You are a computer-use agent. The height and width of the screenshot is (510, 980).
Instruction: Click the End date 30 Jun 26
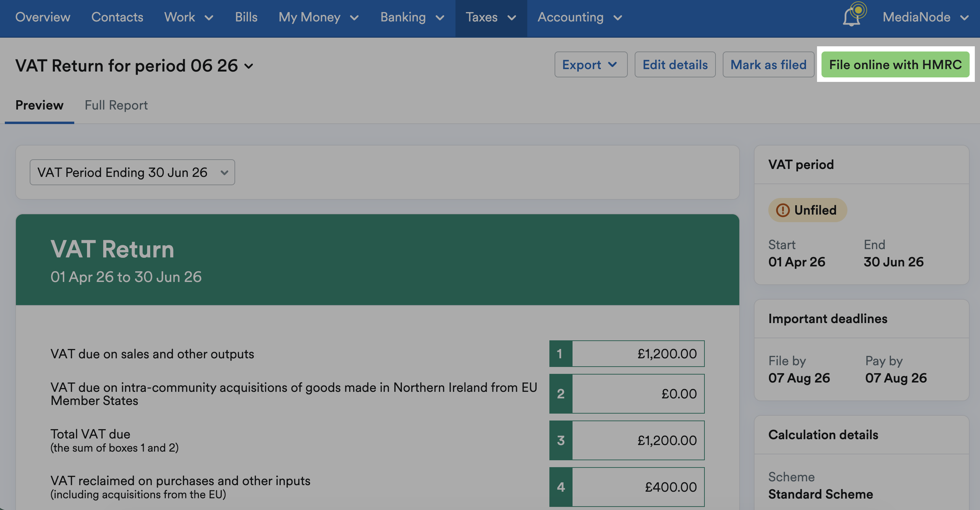[893, 262]
